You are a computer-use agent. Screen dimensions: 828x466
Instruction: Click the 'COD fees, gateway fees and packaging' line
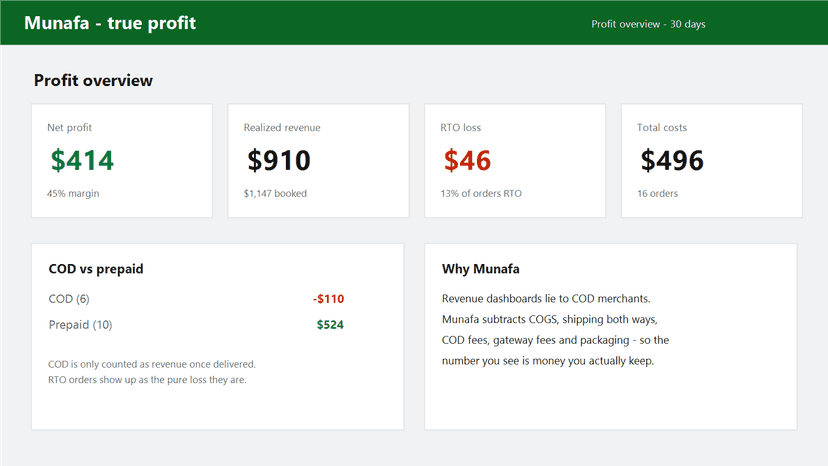pyautogui.click(x=556, y=340)
